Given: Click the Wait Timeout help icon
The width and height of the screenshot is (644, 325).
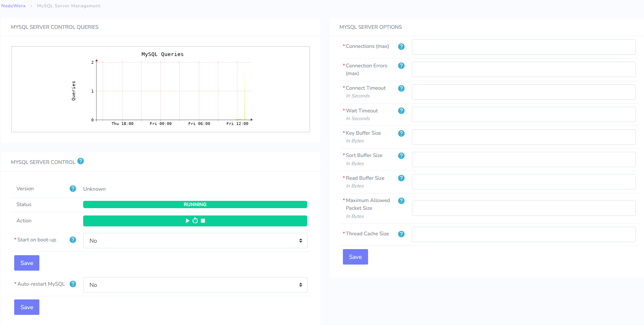Looking at the screenshot, I should (x=401, y=111).
